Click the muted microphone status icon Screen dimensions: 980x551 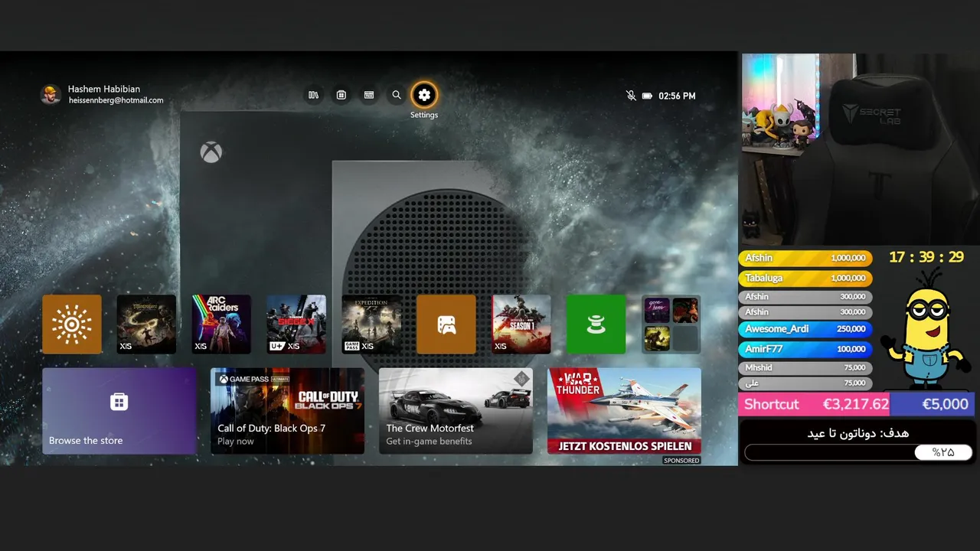click(631, 96)
